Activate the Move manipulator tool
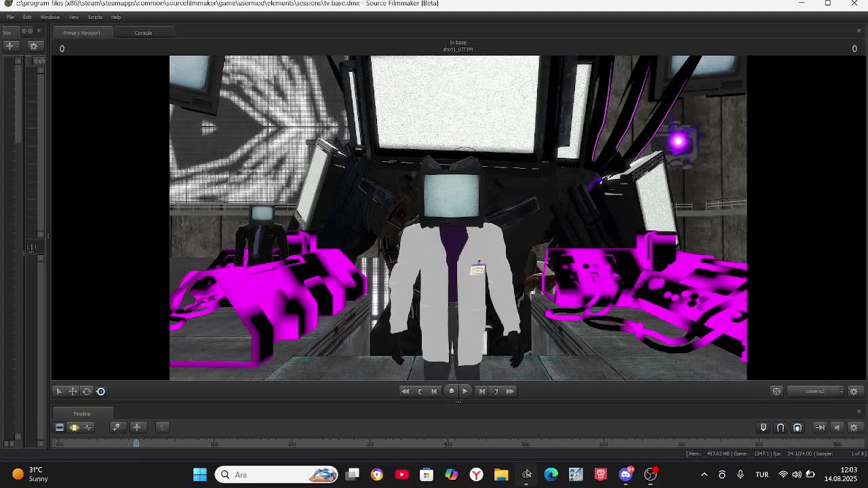This screenshot has width=868, height=488. click(x=73, y=391)
